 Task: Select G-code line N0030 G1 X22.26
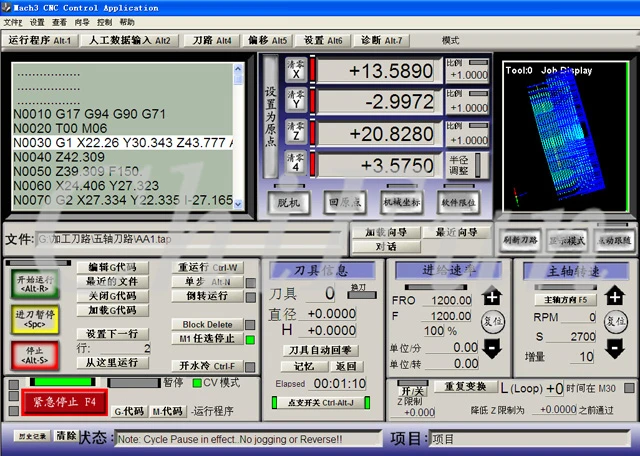[123, 143]
